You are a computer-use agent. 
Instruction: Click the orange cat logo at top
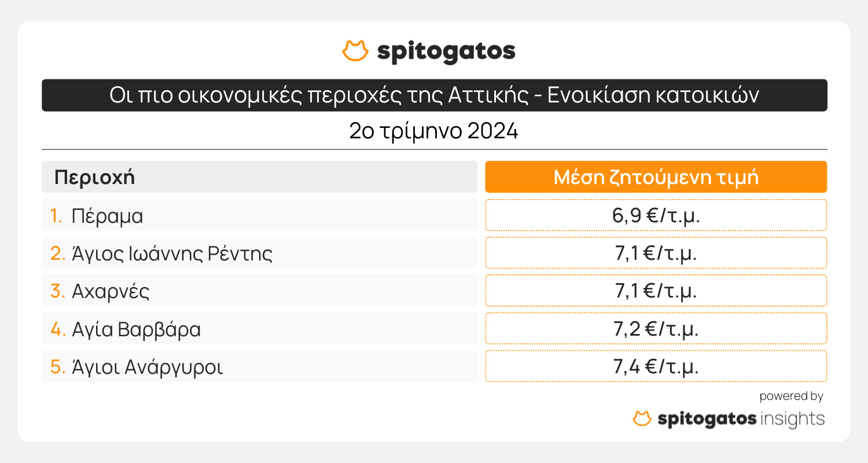tap(355, 51)
